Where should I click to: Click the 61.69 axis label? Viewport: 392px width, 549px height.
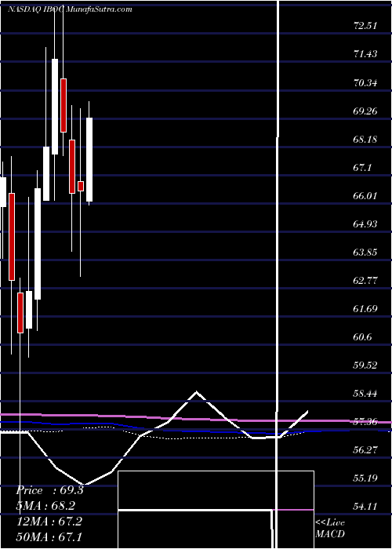pos(365,309)
